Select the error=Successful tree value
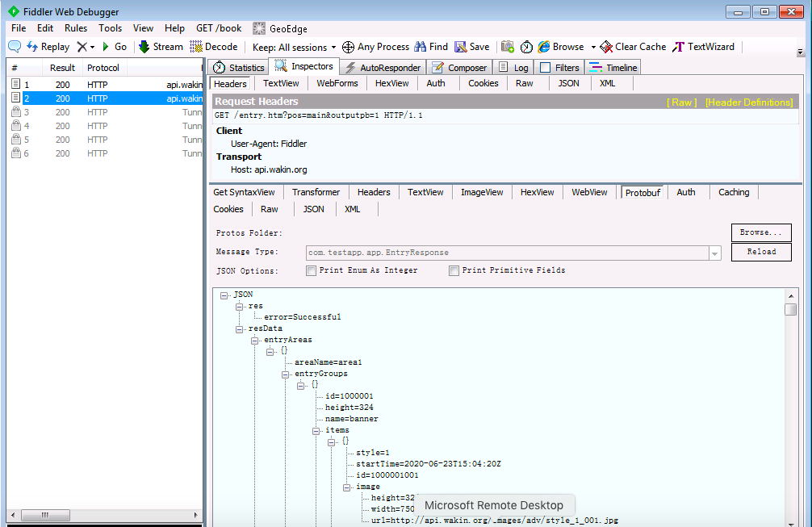Image resolution: width=812 pixels, height=527 pixels. [x=303, y=317]
